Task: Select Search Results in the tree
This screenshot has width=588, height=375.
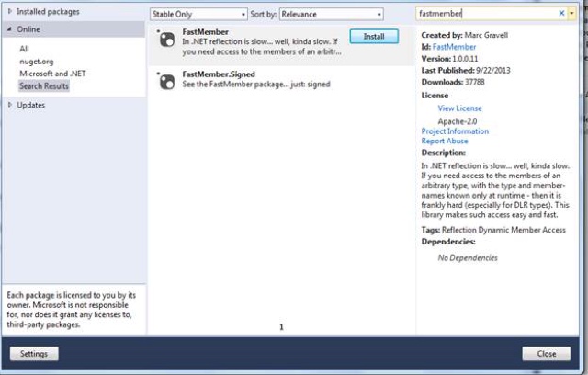Action: pos(44,85)
